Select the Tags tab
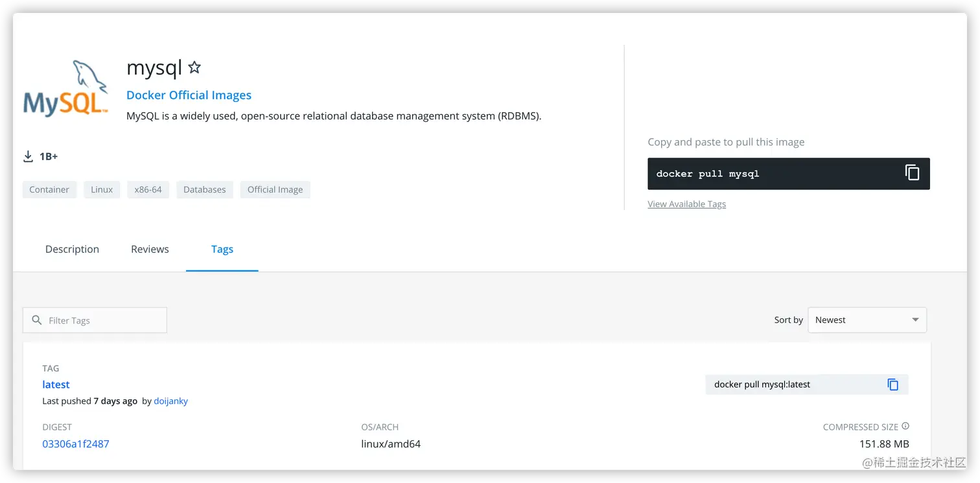The width and height of the screenshot is (980, 483). coord(222,250)
